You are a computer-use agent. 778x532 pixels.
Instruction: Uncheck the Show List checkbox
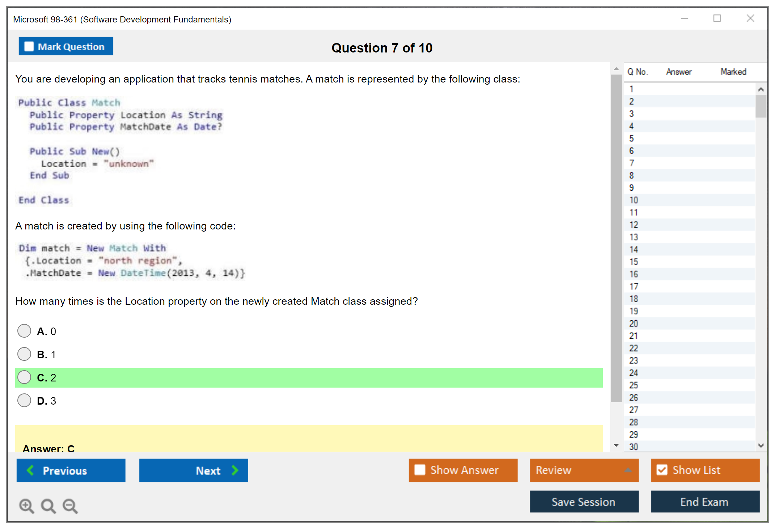tap(662, 470)
